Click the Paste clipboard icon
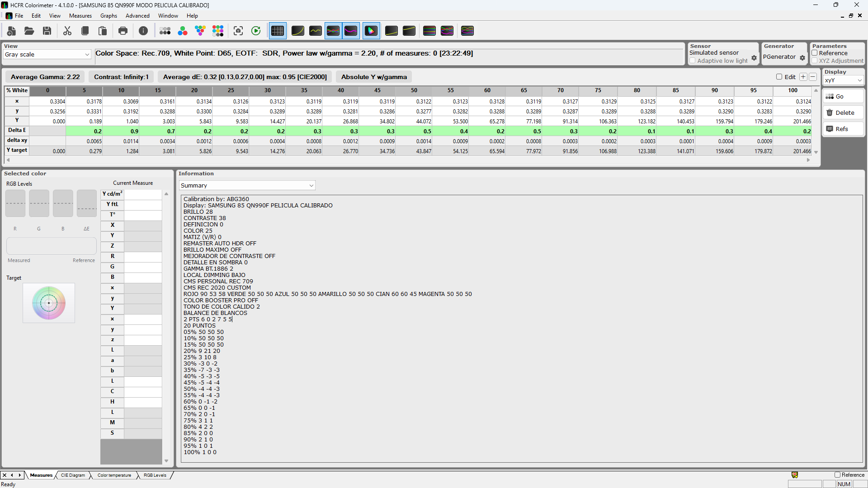868x488 pixels. tap(103, 31)
